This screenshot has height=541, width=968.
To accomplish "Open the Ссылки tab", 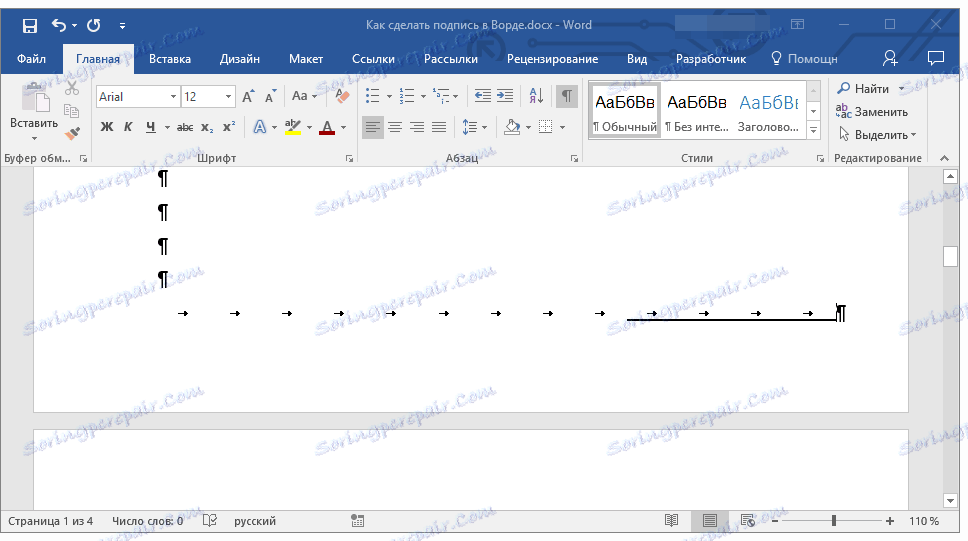I will tap(373, 59).
